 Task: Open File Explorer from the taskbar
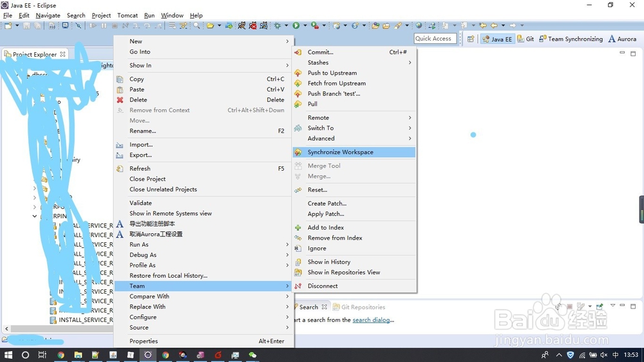pyautogui.click(x=78, y=355)
